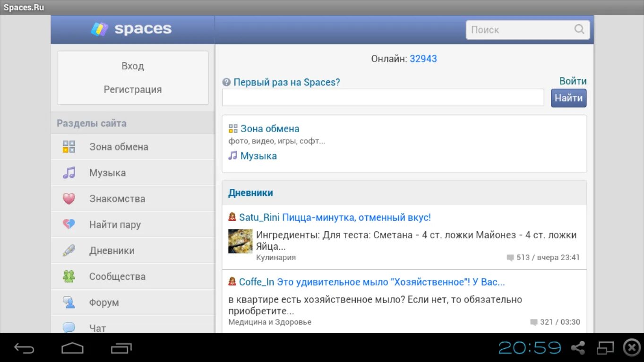The height and width of the screenshot is (362, 644).
Task: Click the Найти button
Action: tap(568, 98)
